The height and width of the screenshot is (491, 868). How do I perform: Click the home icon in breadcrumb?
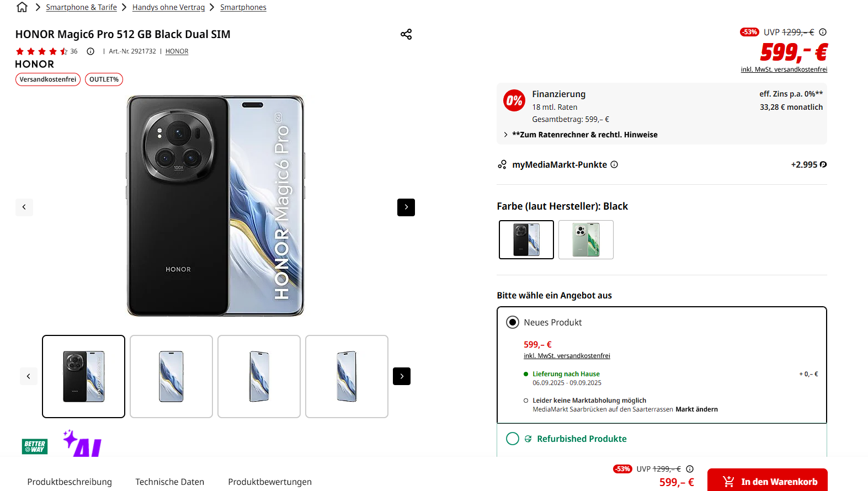click(22, 7)
